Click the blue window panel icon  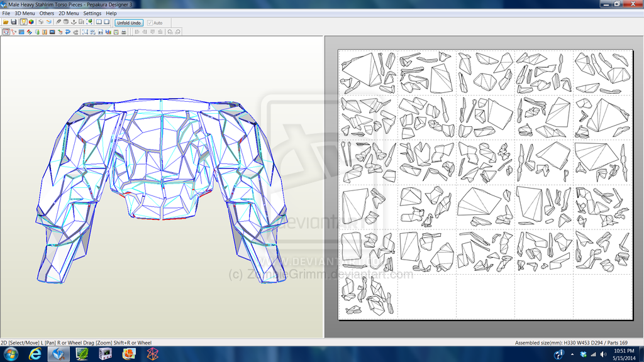21,32
